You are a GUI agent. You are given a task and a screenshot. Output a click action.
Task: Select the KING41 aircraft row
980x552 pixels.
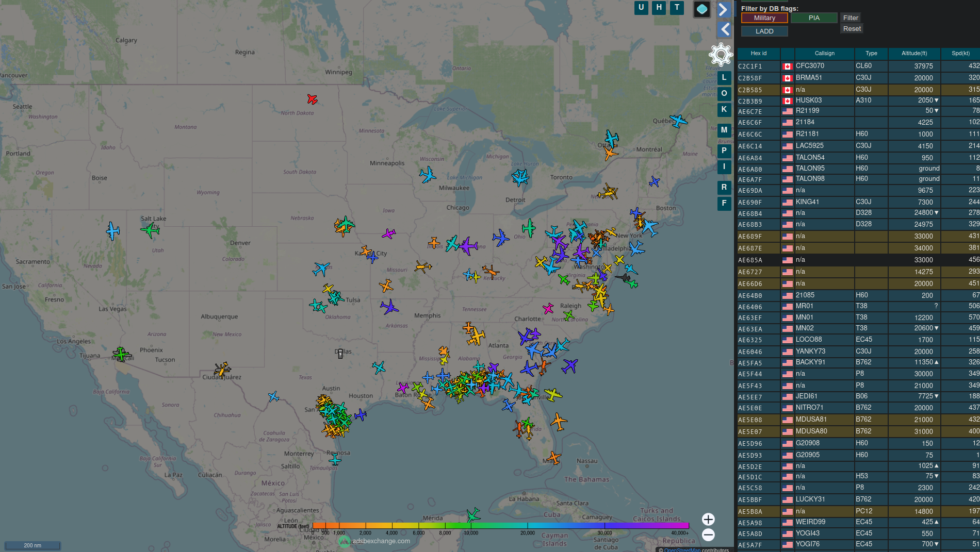pyautogui.click(x=858, y=202)
